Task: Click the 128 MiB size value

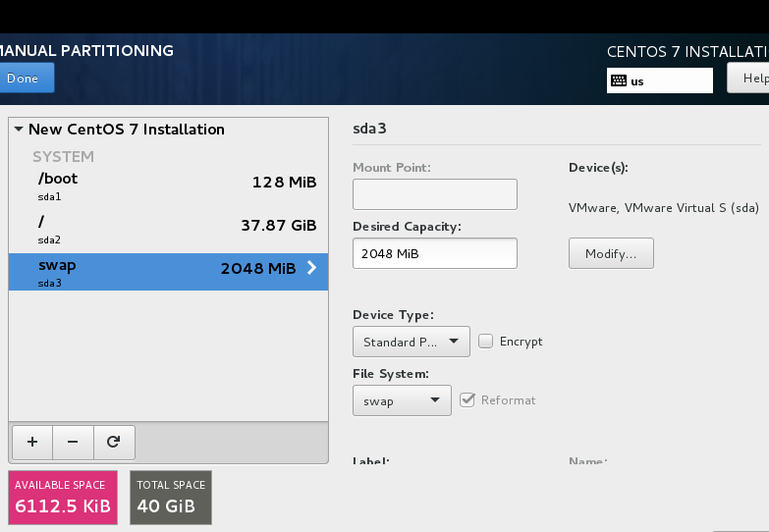Action: click(x=285, y=183)
